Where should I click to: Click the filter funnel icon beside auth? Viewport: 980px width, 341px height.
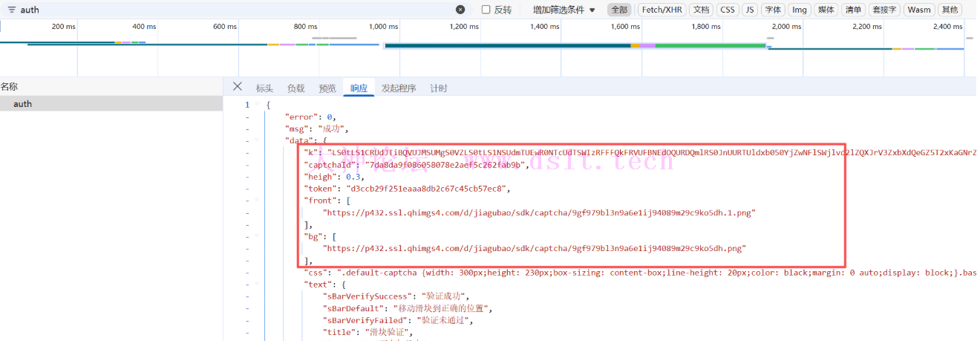coord(12,10)
